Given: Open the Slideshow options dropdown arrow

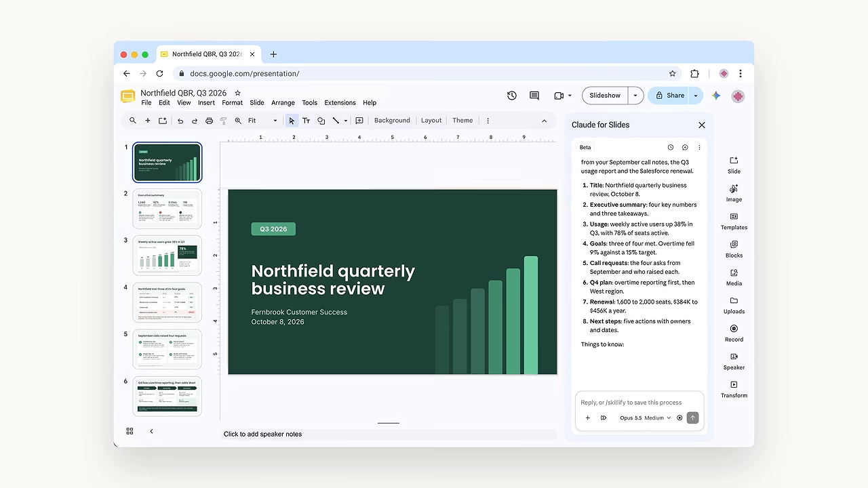Looking at the screenshot, I should pyautogui.click(x=635, y=96).
